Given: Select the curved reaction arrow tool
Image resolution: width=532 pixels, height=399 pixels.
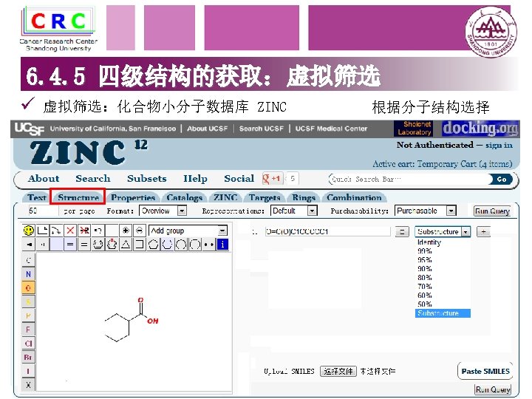Looking at the screenshot, I should point(56,231).
